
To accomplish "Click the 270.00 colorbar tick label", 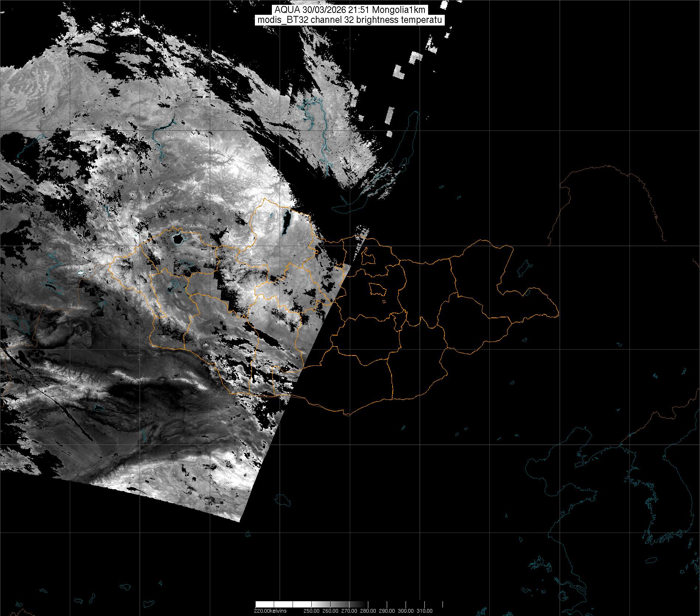I will pos(349,611).
